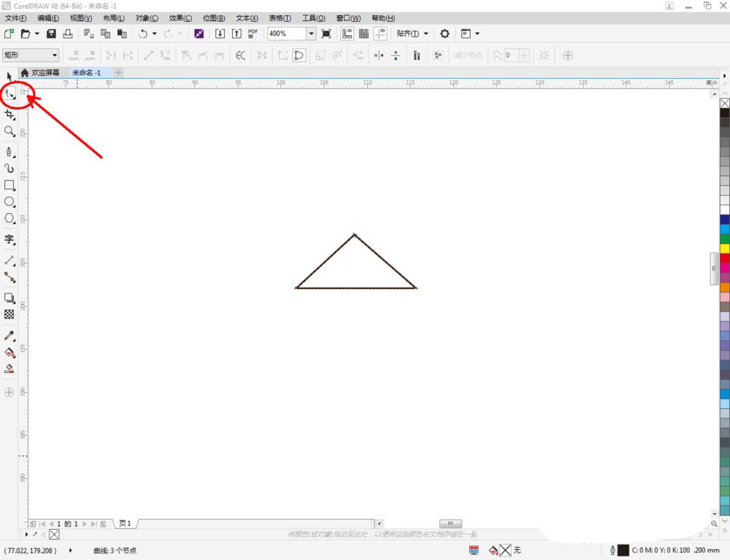
Task: Click the horizontal scrollbar thumb
Action: (450, 523)
